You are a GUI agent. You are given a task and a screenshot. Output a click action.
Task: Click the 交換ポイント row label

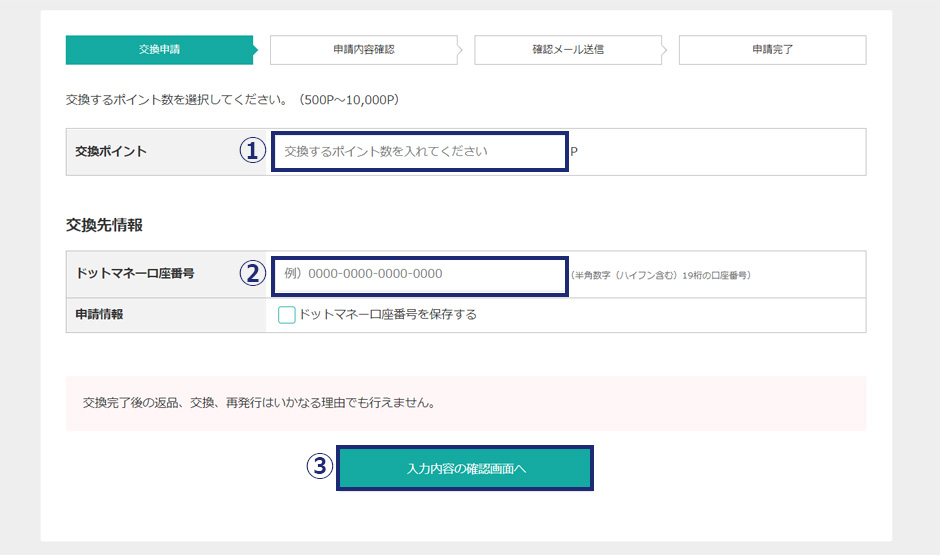point(111,152)
